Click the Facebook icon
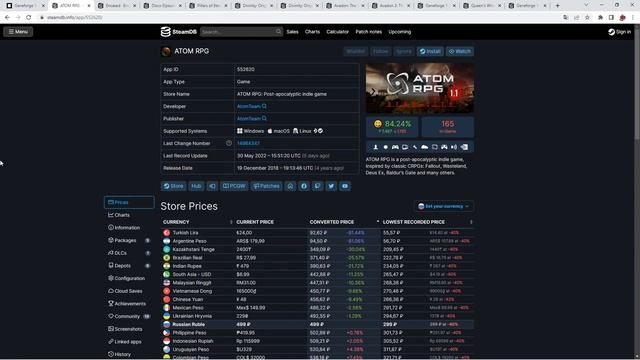Viewport: 640px width, 360px height. click(304, 186)
